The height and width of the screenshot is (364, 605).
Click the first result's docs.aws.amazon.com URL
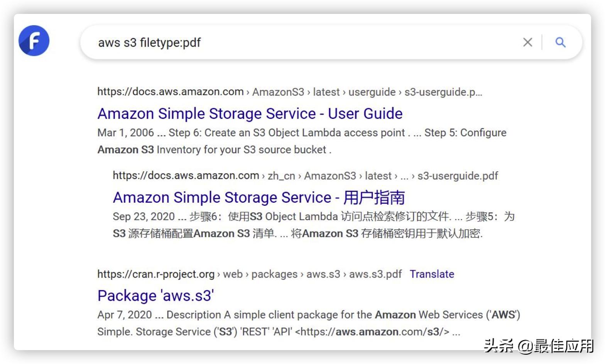(x=170, y=92)
